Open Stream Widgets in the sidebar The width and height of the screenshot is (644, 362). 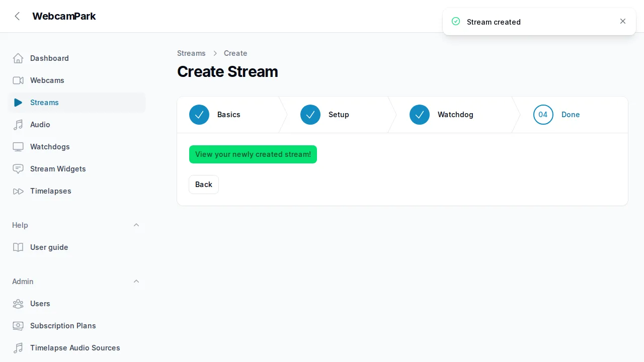(x=77, y=169)
